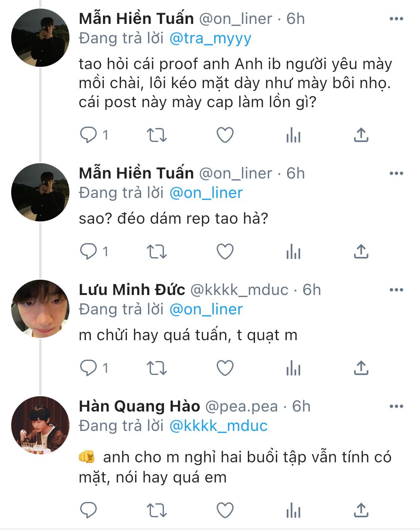The width and height of the screenshot is (420, 531).
Task: Retweet Lưu Minh Đức's reply
Action: click(156, 368)
